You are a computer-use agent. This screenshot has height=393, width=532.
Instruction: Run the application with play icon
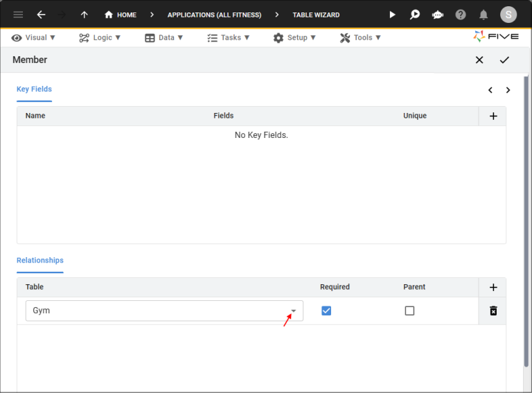[392, 15]
